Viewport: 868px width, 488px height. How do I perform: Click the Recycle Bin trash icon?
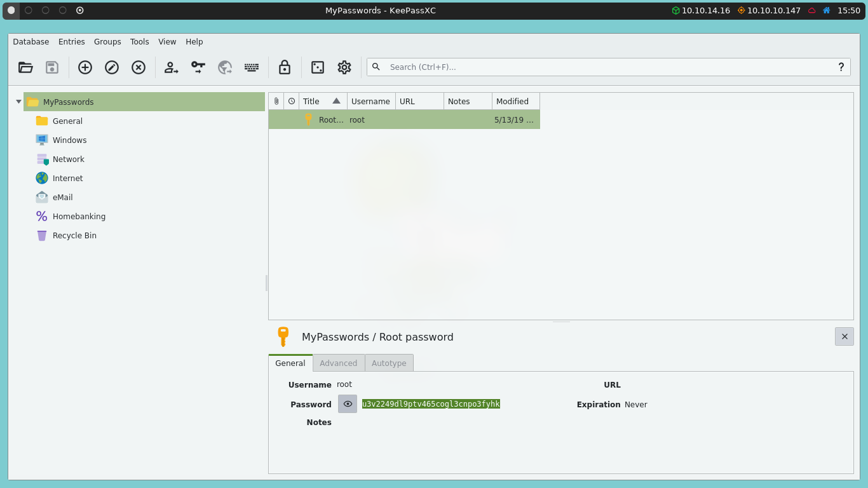[42, 235]
